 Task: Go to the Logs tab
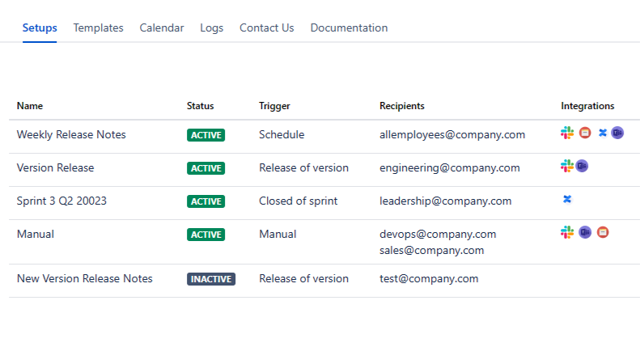212,28
